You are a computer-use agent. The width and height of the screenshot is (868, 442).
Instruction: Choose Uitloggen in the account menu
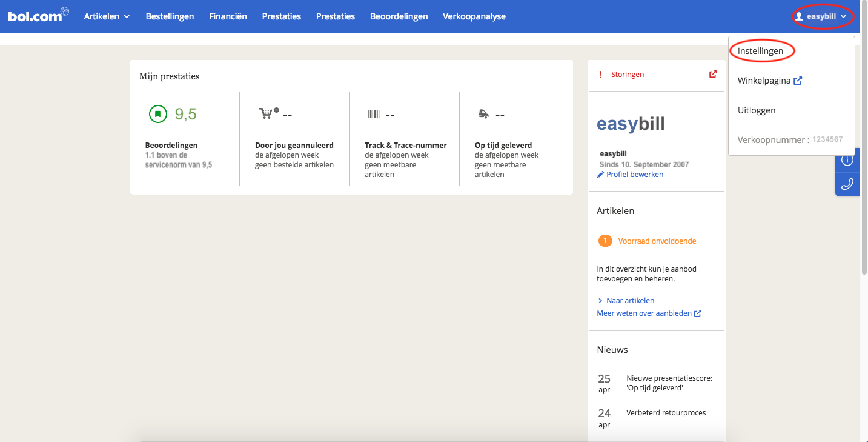[x=757, y=110]
